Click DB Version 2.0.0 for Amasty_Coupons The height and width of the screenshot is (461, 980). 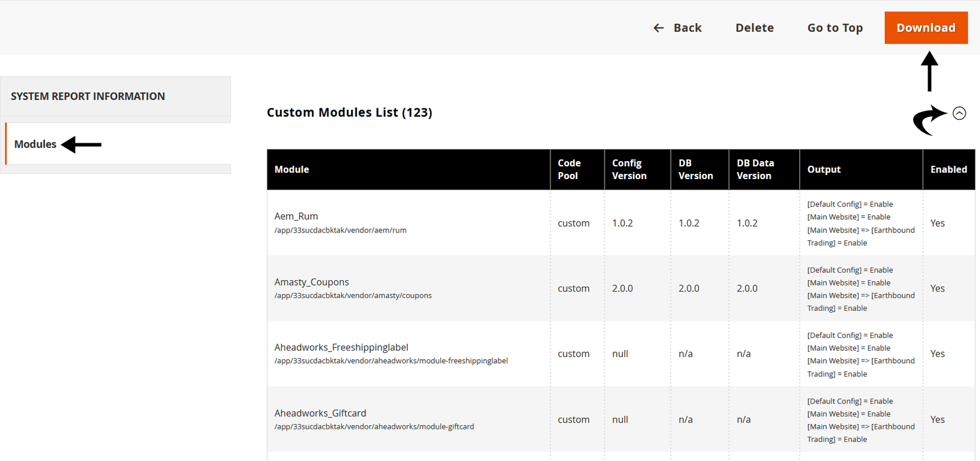point(688,288)
